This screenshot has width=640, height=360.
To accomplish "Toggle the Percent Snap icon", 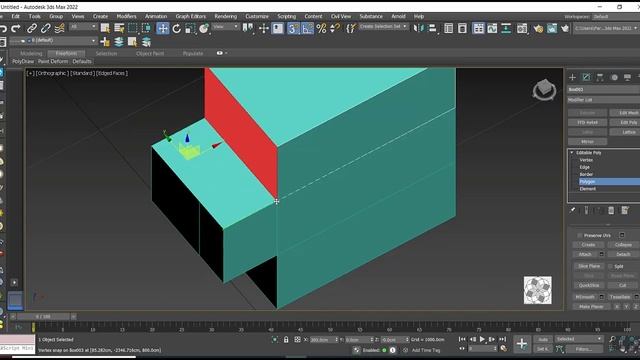I will [x=322, y=28].
